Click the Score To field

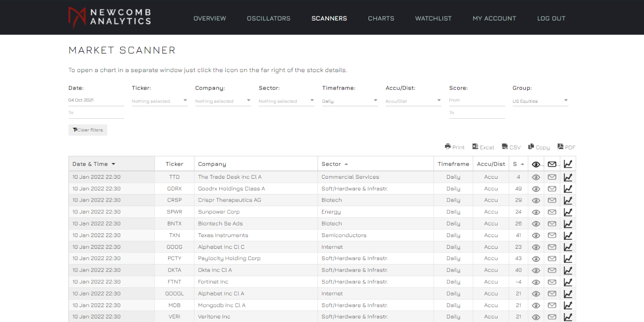pyautogui.click(x=477, y=113)
